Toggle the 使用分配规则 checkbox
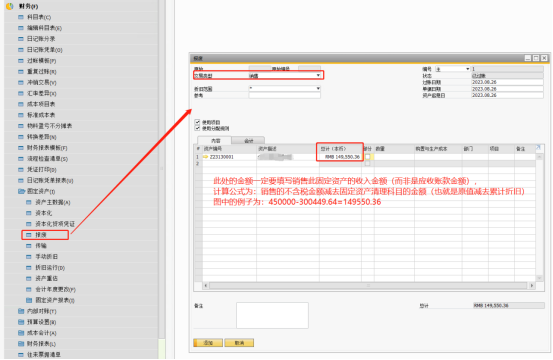The image size is (553, 360). tap(197, 128)
